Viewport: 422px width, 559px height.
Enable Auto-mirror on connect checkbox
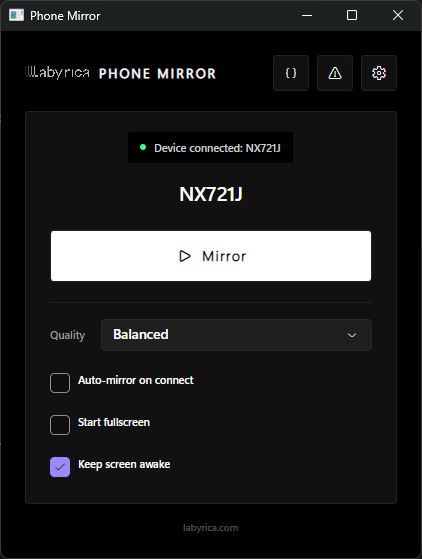(x=60, y=383)
